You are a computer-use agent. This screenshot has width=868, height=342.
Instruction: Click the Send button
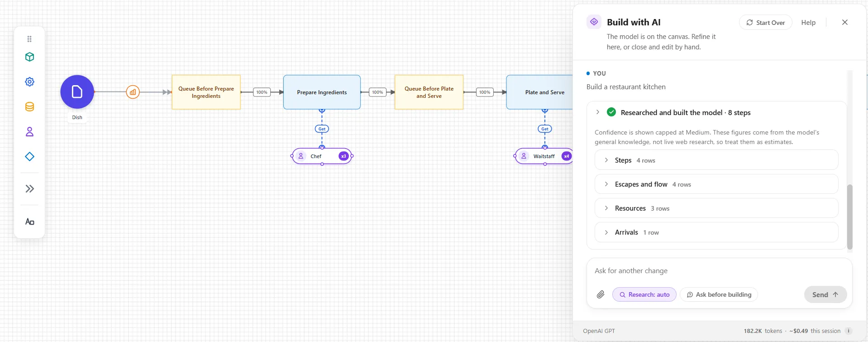point(825,294)
